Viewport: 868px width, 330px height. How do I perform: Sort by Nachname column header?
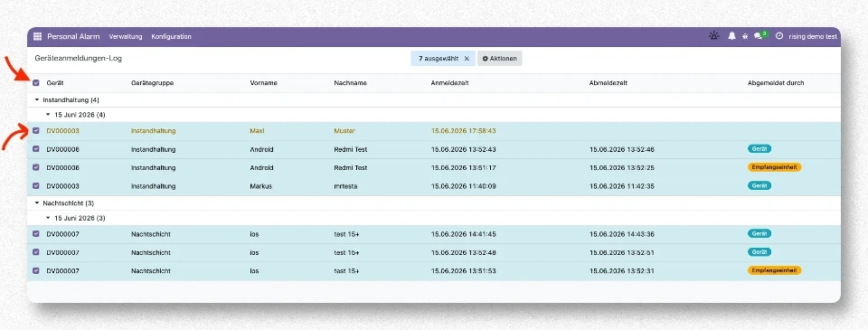tap(351, 83)
